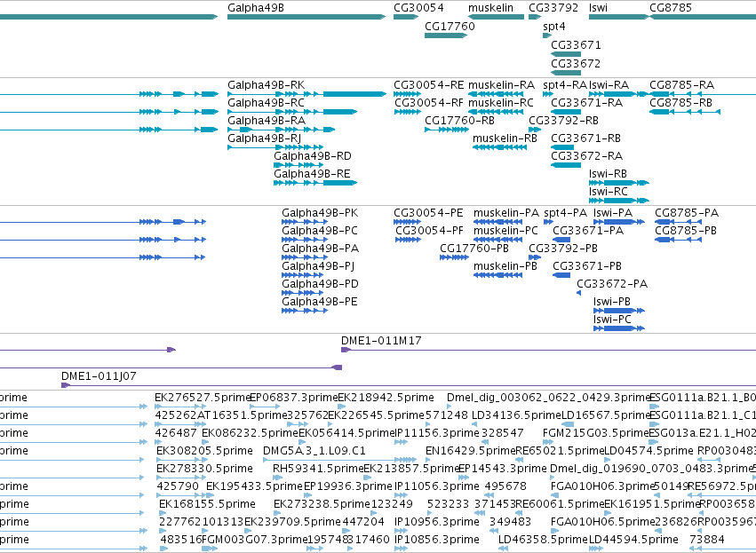This screenshot has height=553, width=756.
Task: Click transcript CG8785-RB
Action: tap(680, 103)
